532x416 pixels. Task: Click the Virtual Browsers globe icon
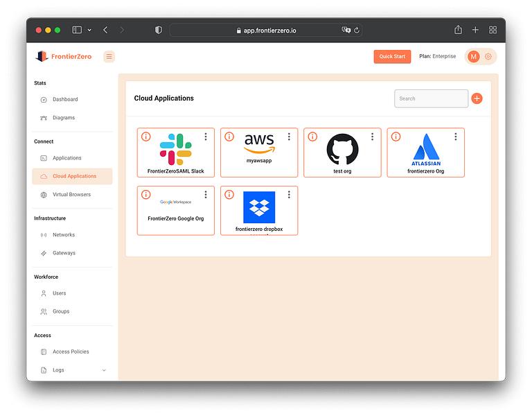click(x=44, y=195)
